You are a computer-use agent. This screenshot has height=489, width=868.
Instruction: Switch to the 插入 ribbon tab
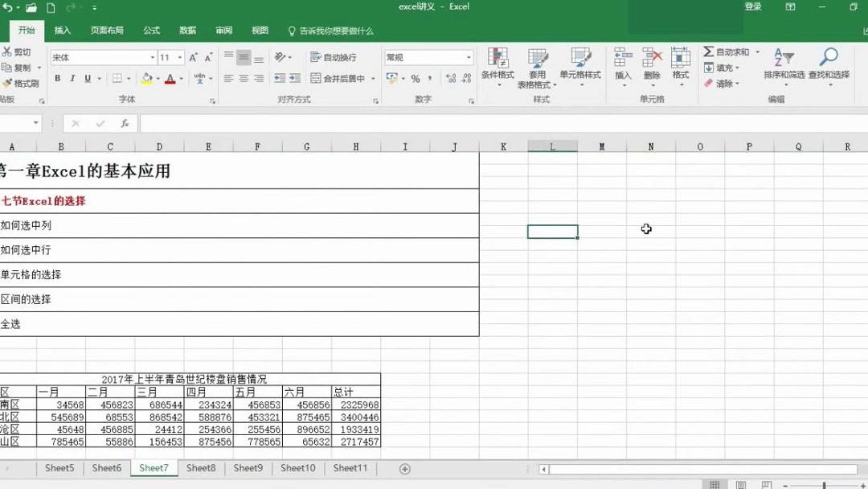pos(63,30)
